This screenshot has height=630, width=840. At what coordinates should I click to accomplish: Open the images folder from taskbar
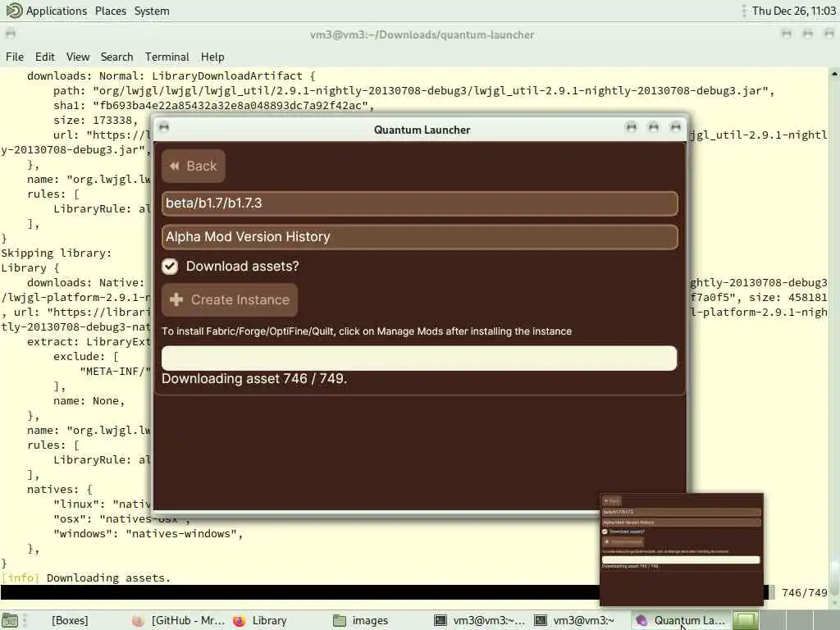click(x=370, y=620)
